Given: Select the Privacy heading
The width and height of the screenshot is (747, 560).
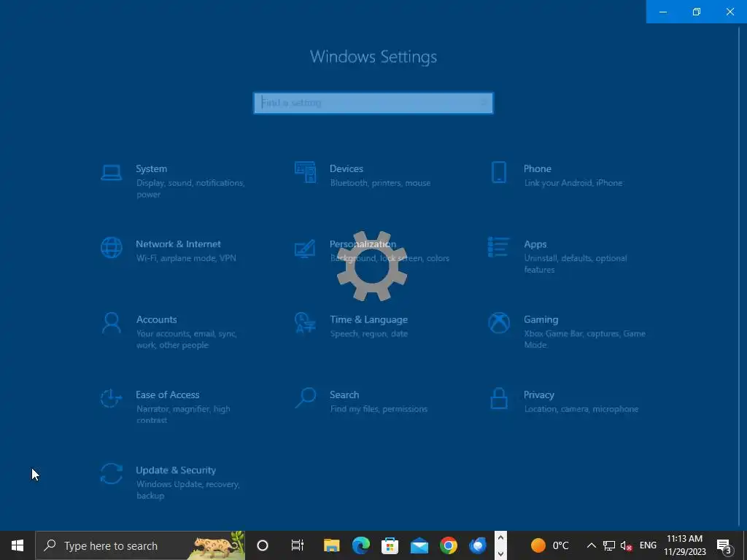Looking at the screenshot, I should pos(539,394).
